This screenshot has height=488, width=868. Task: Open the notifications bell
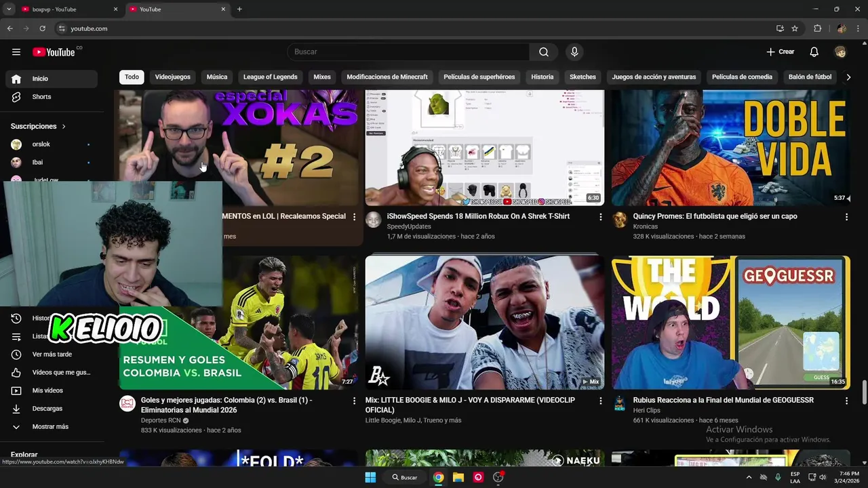(814, 52)
